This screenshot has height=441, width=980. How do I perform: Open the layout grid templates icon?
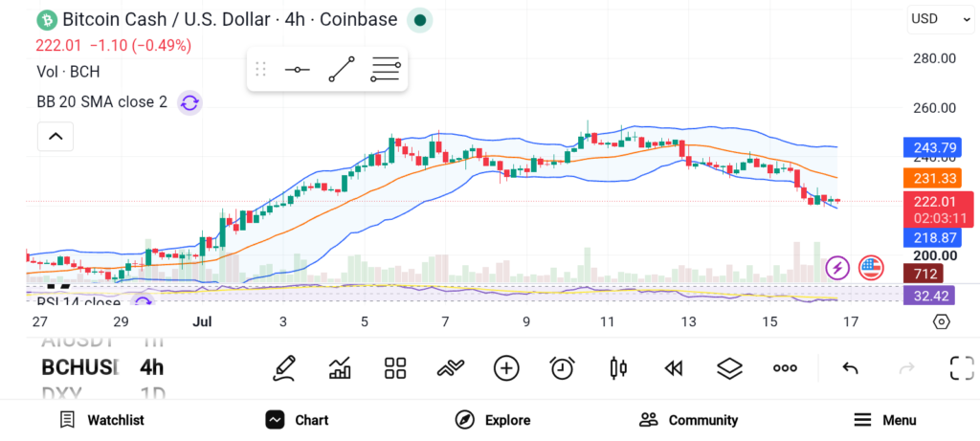395,368
